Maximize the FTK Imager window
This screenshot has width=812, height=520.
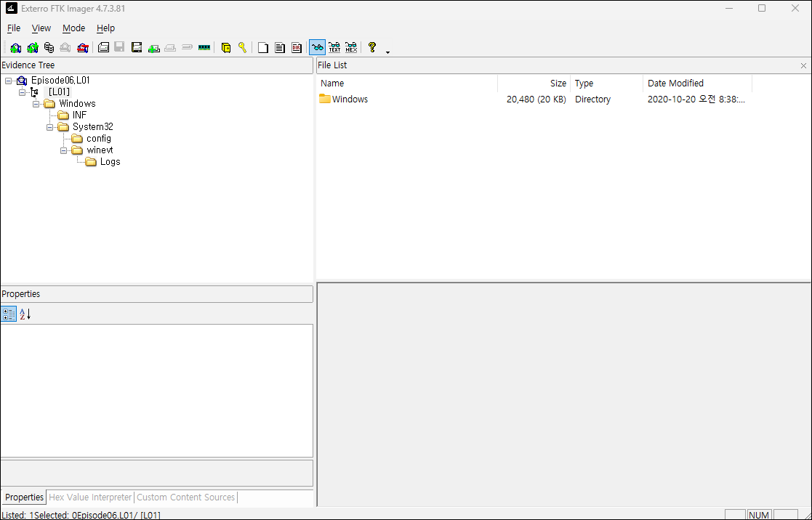[762, 8]
